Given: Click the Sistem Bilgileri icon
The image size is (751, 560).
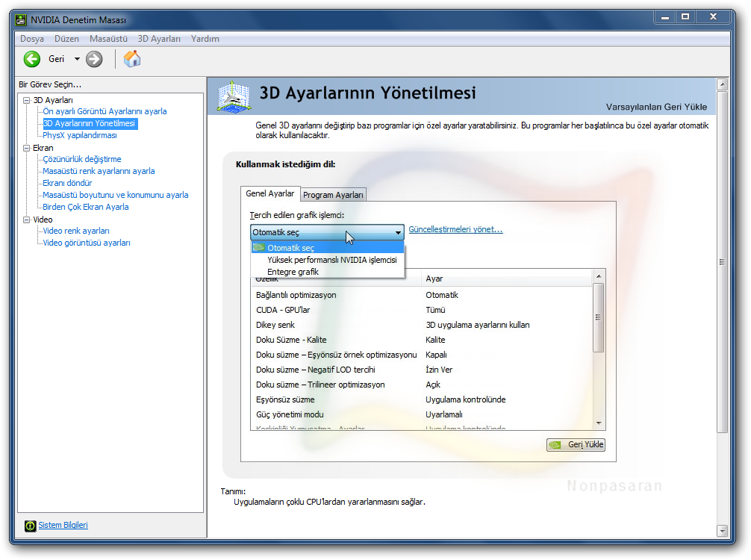Looking at the screenshot, I should 30,526.
